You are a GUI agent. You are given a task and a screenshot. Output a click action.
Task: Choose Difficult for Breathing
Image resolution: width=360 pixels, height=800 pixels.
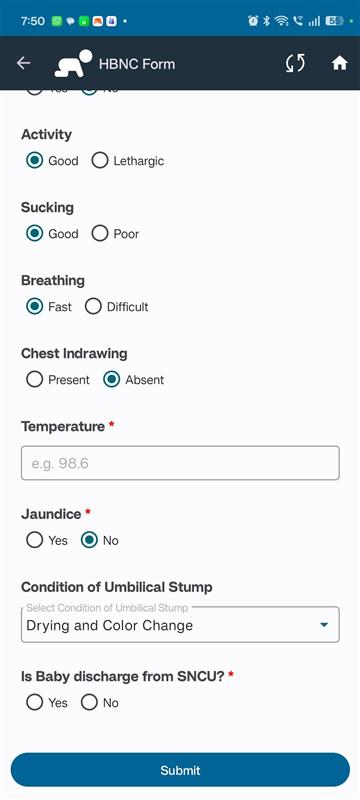click(x=116, y=307)
